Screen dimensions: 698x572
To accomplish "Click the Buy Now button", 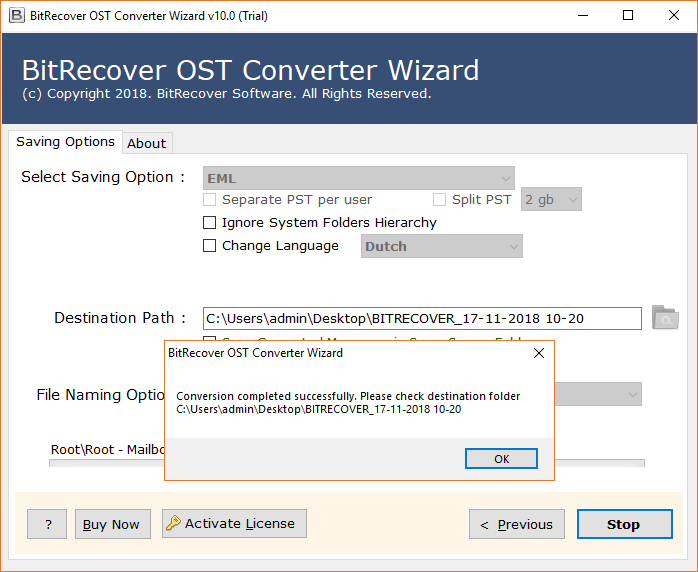I will pos(113,524).
